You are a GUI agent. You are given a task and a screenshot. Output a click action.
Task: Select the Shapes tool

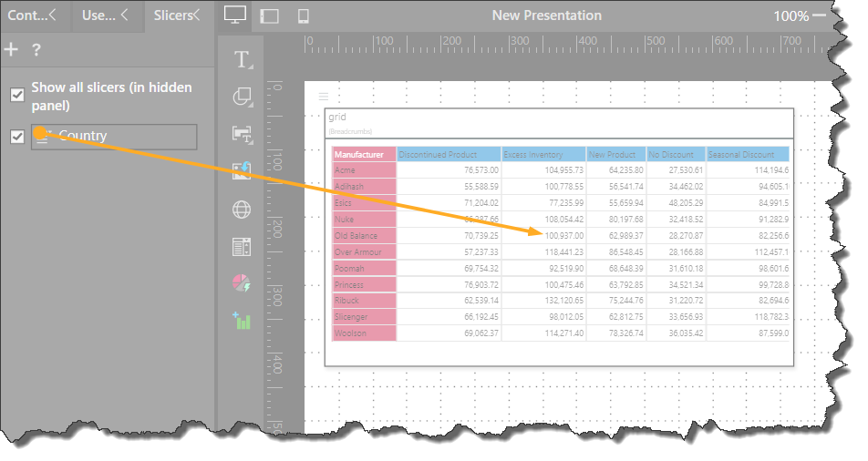pos(243,97)
